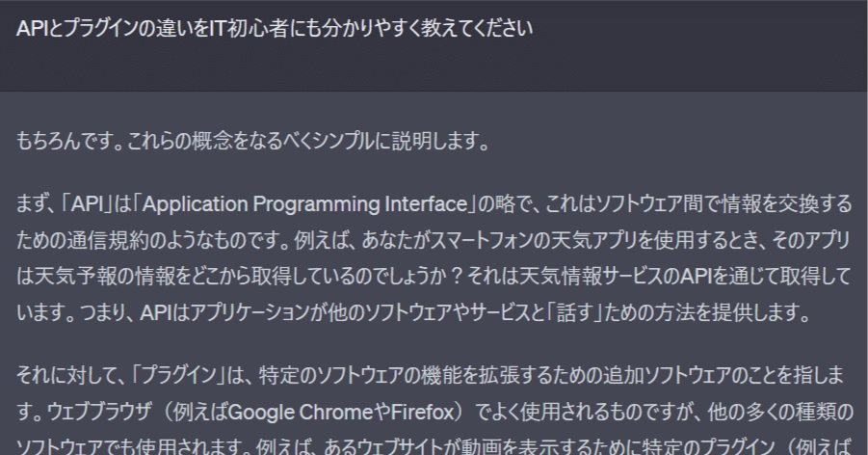868x455 pixels.
Task: Click the line starting 'います。つまり、APIはアプリケーション'
Action: (414, 312)
